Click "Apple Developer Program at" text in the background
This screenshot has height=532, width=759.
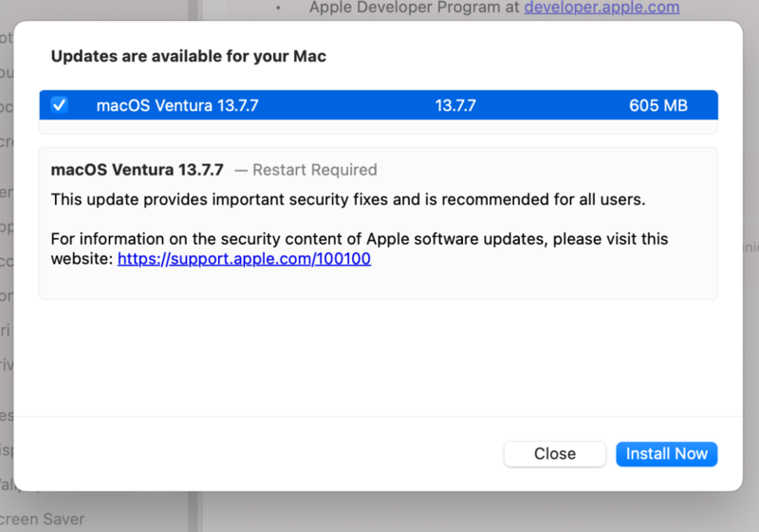[414, 8]
